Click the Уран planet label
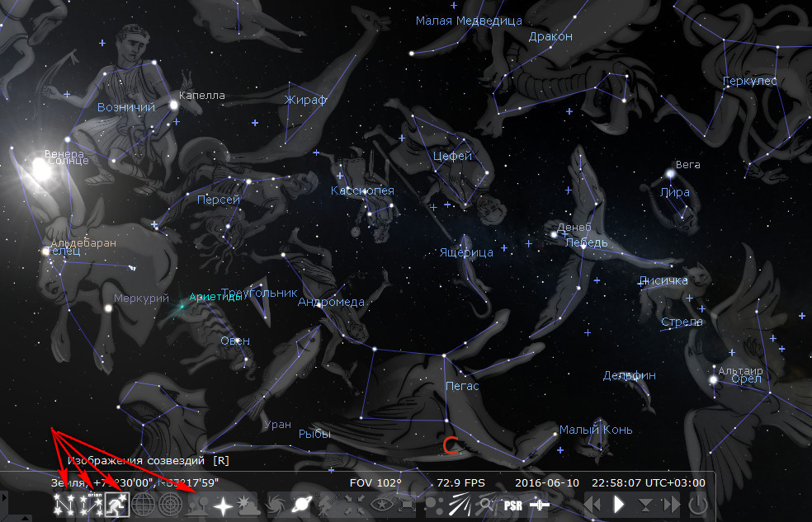The height and width of the screenshot is (522, 812). [277, 425]
